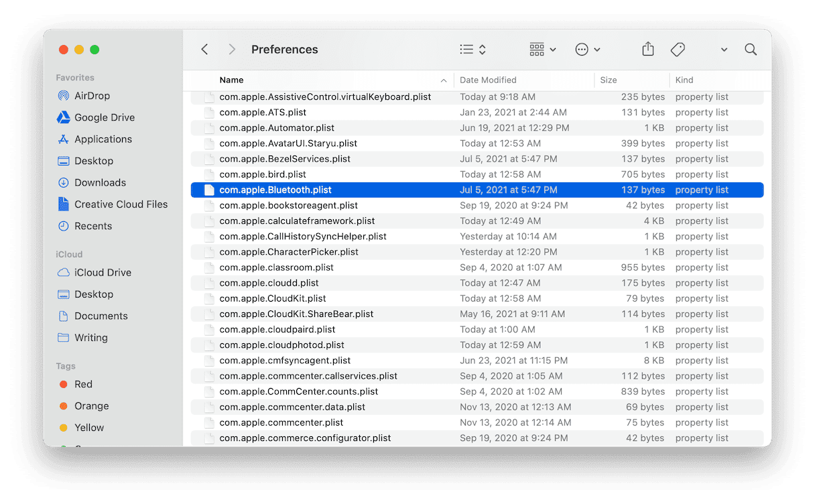Select com.apple.commerce.configurator.plist file
815x504 pixels.
coord(477,438)
